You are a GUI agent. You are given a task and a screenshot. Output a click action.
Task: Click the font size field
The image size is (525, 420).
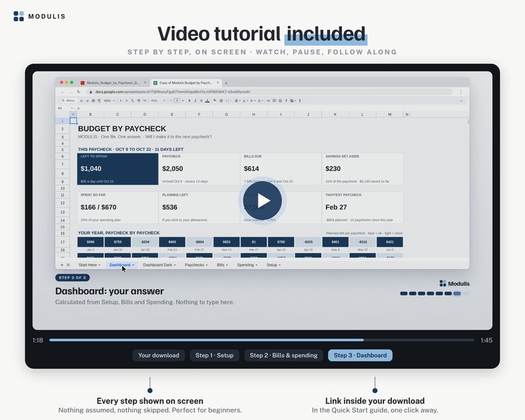pyautogui.click(x=177, y=101)
